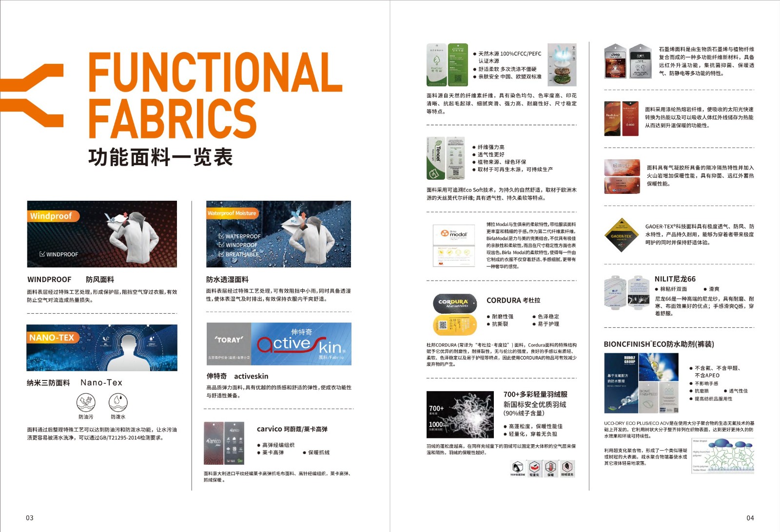
Task: Click the black CORDURA logo badge
Action: coord(453,303)
